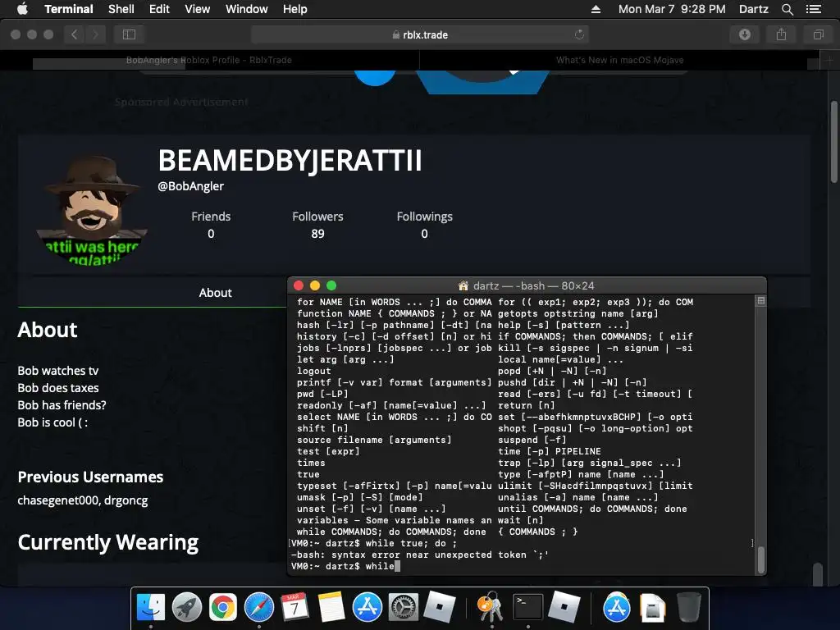Click the BEAMEDBYJERATTII display name
840x630 pixels.
(x=290, y=160)
